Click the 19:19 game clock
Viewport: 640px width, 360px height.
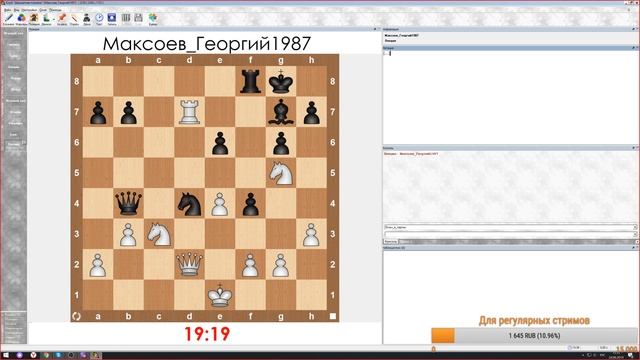click(207, 334)
